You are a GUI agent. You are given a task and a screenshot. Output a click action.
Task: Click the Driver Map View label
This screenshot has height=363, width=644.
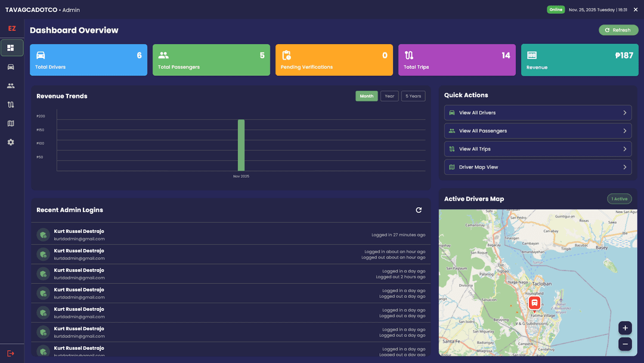coord(478,167)
